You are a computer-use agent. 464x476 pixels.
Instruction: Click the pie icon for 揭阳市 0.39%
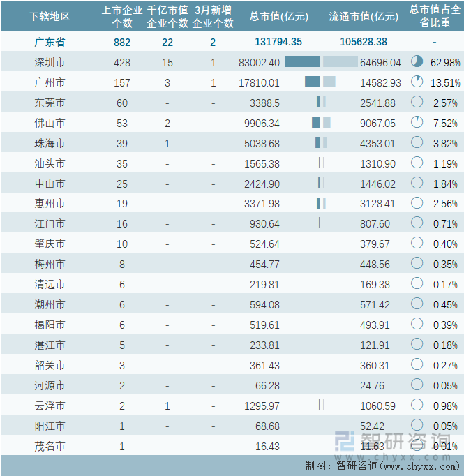coord(417,324)
